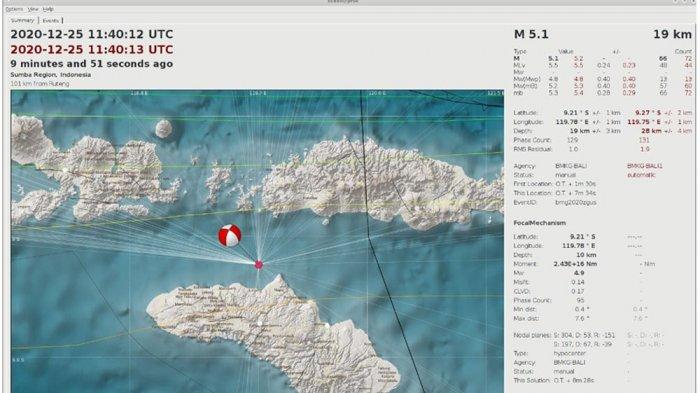This screenshot has width=700, height=393.
Task: Click the mb magnitude row value 5.3
Action: point(553,93)
